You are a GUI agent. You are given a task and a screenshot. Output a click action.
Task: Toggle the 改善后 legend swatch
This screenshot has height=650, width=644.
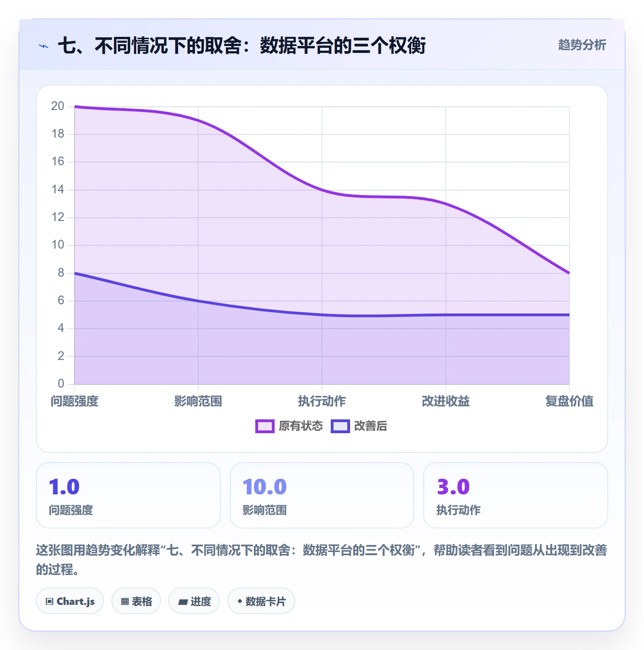pyautogui.click(x=340, y=426)
